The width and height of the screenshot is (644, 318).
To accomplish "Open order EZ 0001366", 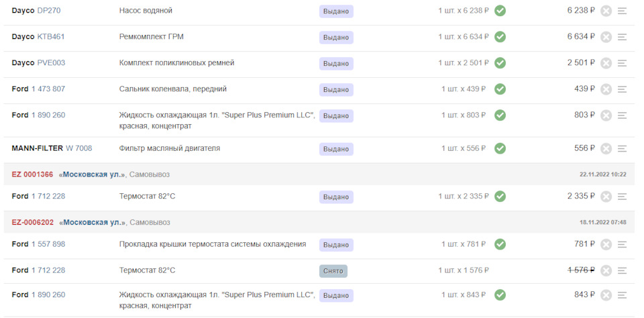I will (32, 174).
